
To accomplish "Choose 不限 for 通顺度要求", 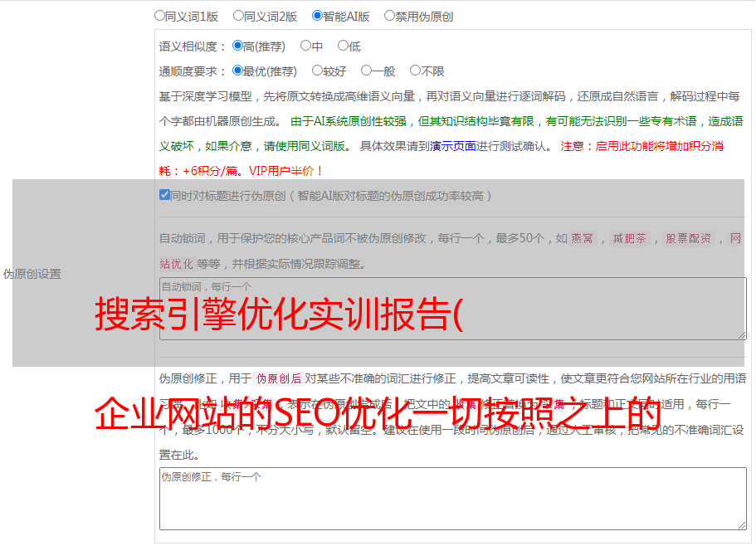I will [415, 71].
